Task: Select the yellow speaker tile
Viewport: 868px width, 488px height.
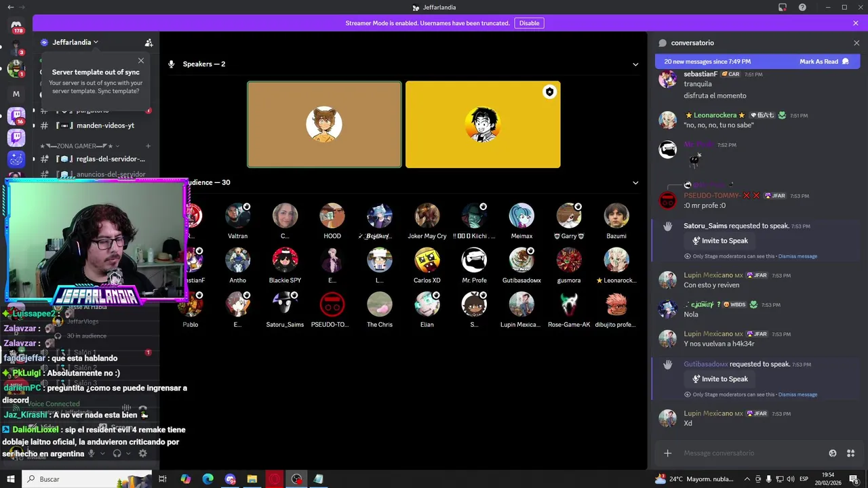Action: coord(483,125)
